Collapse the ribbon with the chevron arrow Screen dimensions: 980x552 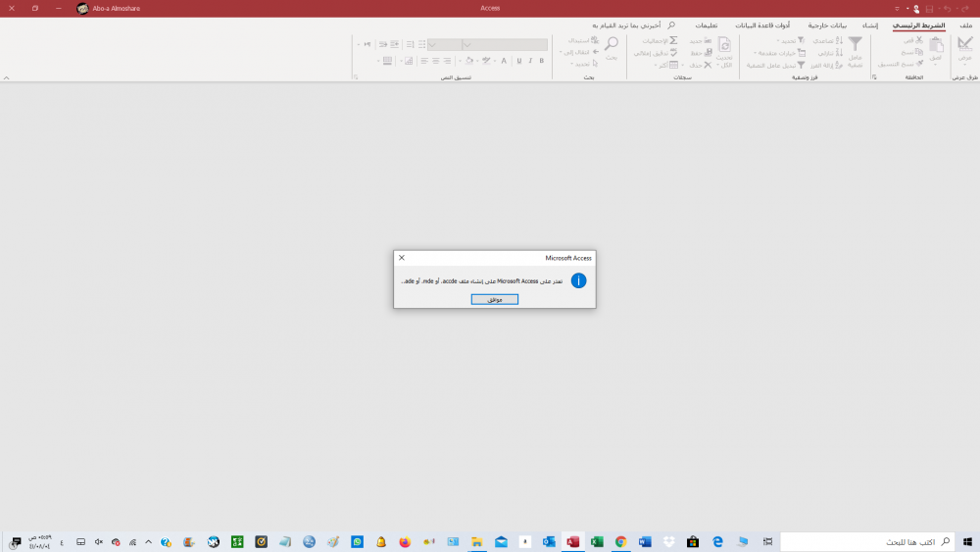click(6, 78)
